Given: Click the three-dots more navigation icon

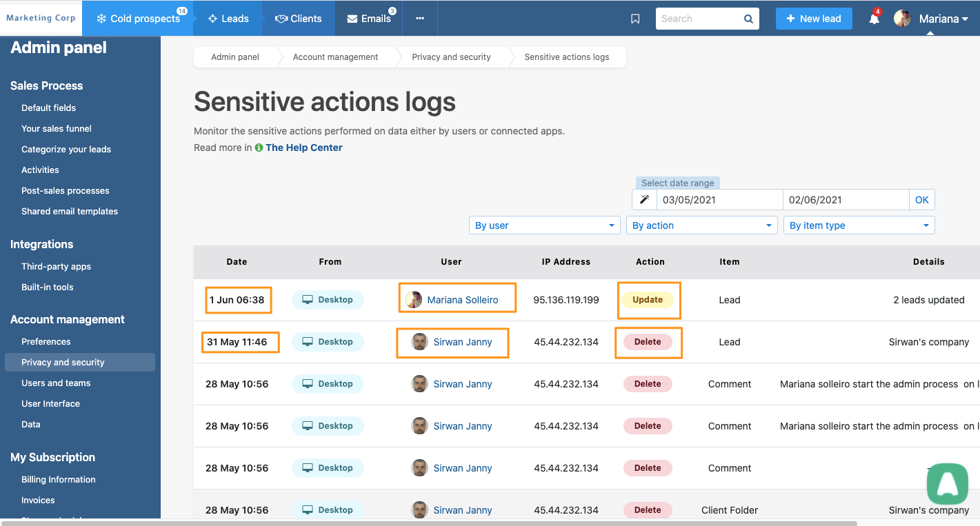Looking at the screenshot, I should (x=419, y=19).
